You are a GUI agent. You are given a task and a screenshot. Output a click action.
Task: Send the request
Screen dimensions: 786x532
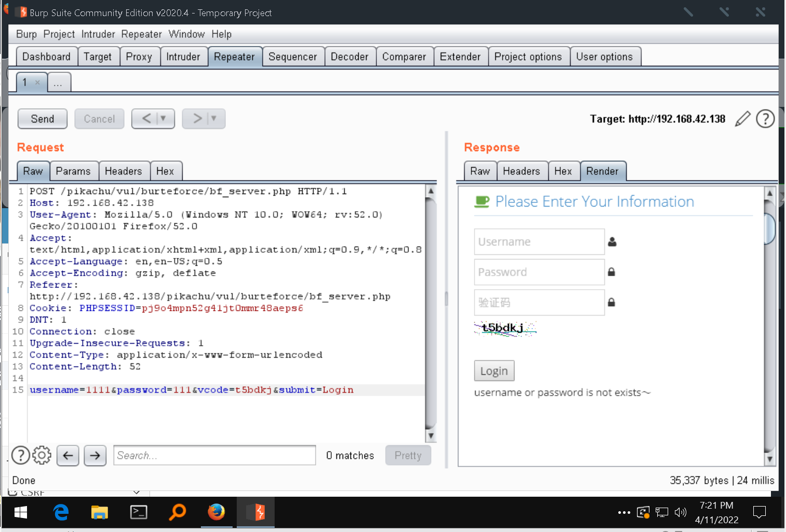coord(43,119)
